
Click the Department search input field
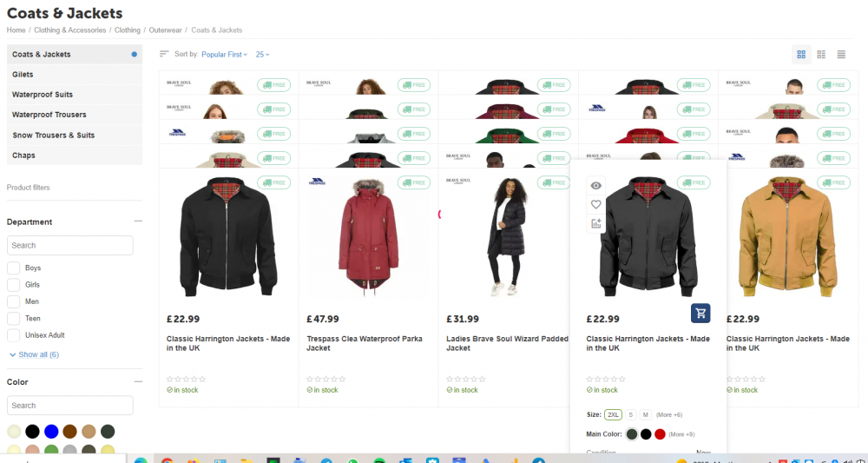[x=69, y=246]
